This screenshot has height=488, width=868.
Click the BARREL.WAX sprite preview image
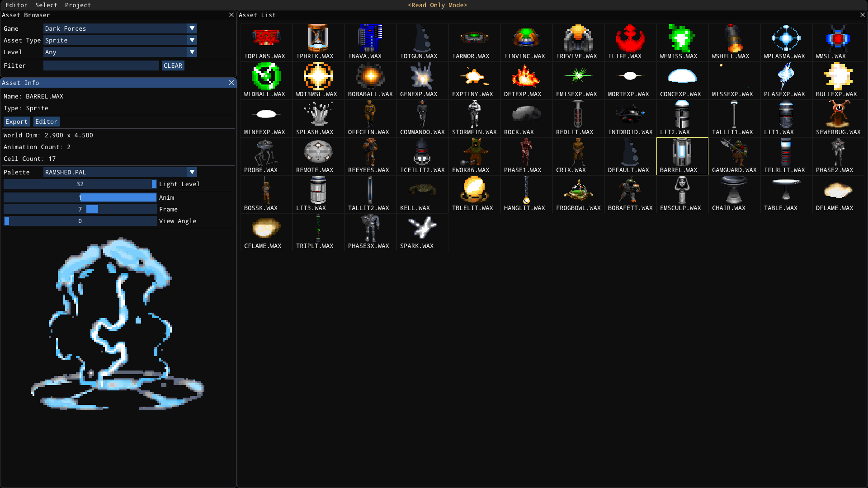(x=118, y=324)
